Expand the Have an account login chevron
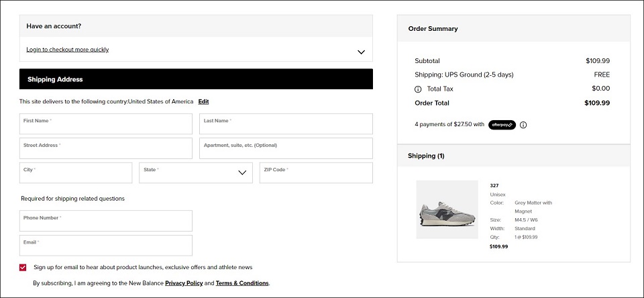644x298 pixels. 361,52
